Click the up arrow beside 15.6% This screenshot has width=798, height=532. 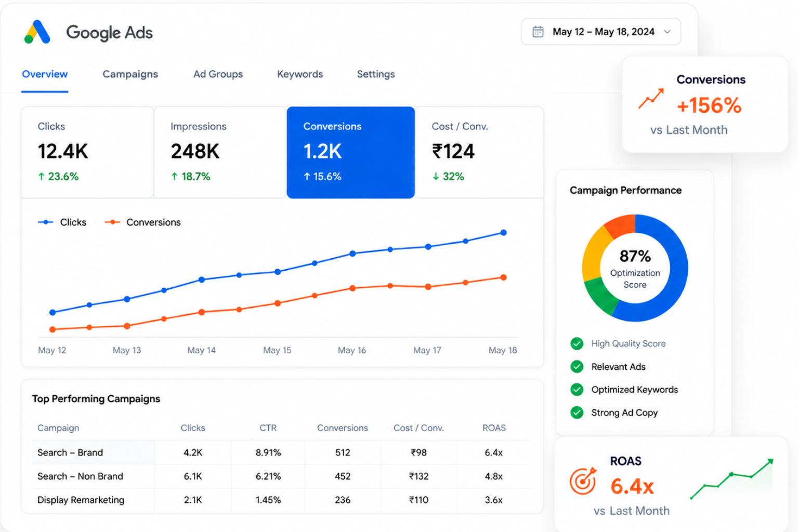[x=307, y=177]
